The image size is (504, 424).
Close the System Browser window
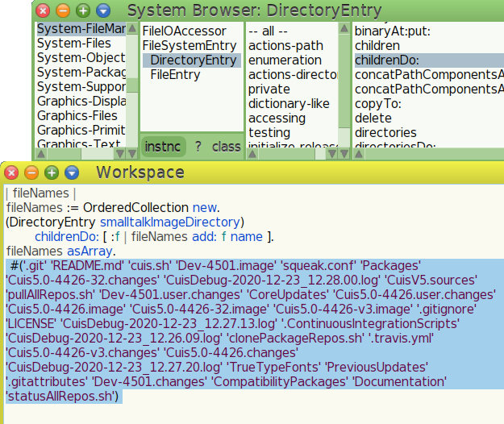coord(44,10)
